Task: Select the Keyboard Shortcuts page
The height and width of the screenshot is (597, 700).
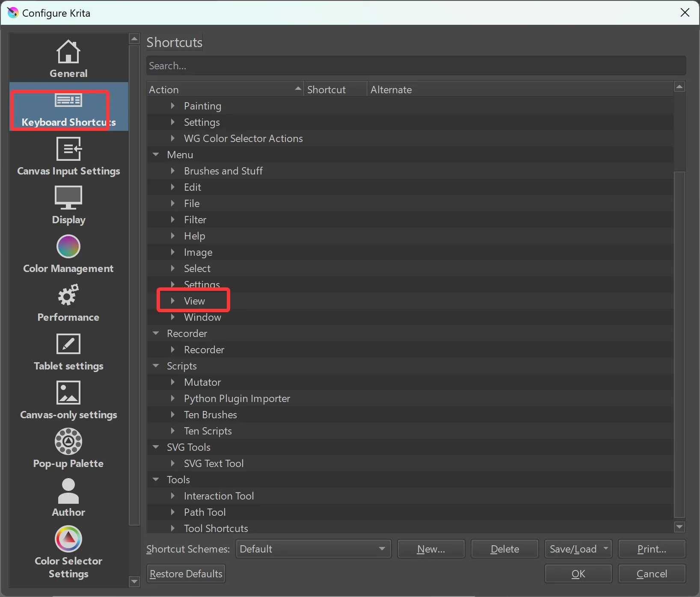Action: (68, 106)
